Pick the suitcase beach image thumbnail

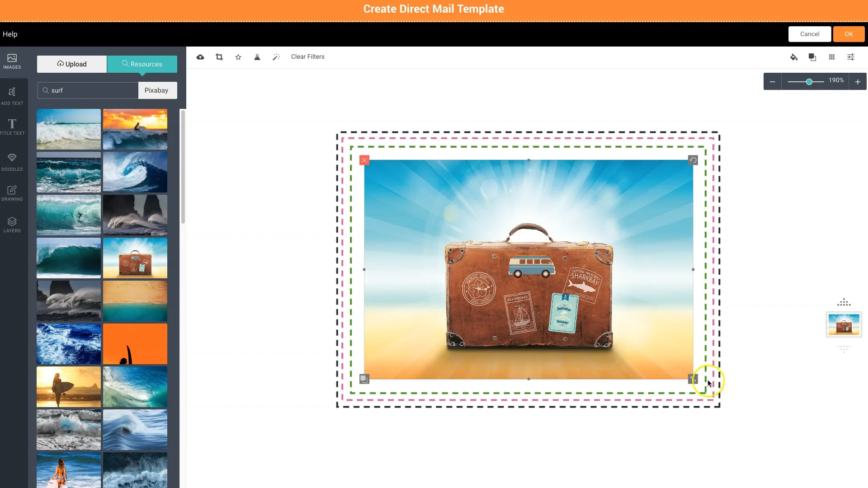click(135, 258)
